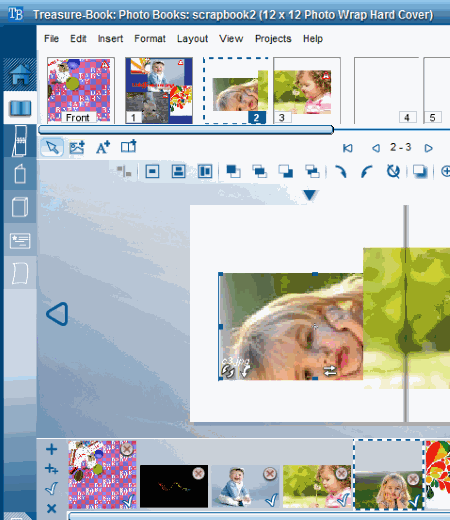Open the Insert menu
Image resolution: width=450 pixels, height=520 pixels.
(x=110, y=39)
